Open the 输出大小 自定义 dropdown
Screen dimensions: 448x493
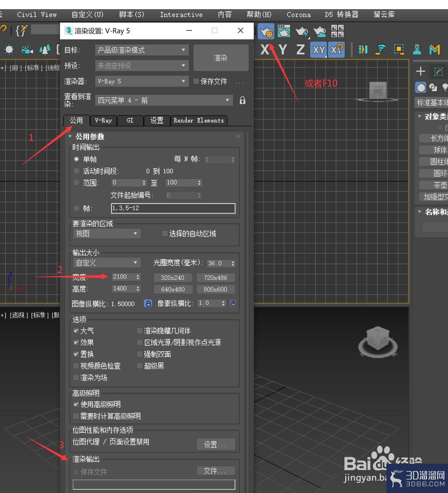click(x=107, y=263)
